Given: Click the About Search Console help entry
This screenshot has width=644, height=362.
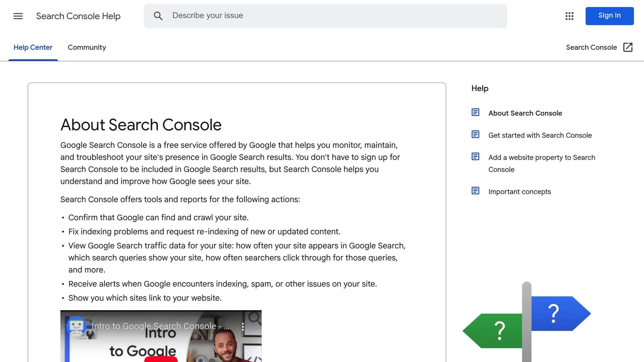Looking at the screenshot, I should (525, 113).
